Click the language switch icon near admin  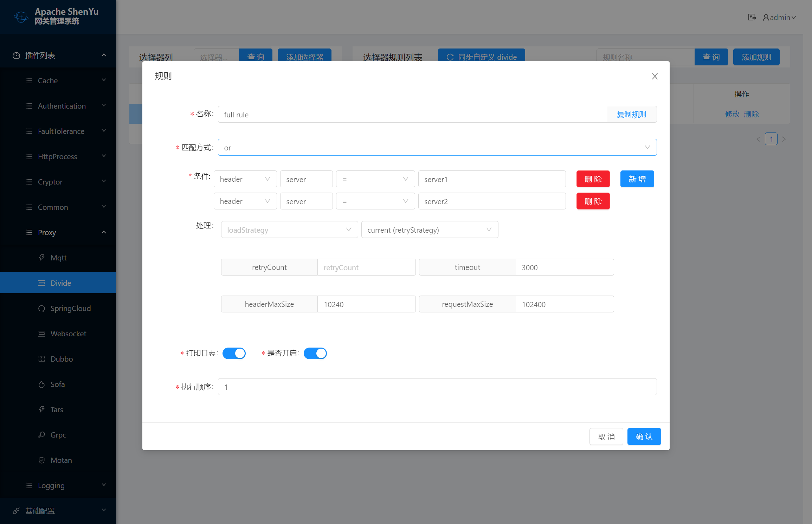pyautogui.click(x=752, y=17)
